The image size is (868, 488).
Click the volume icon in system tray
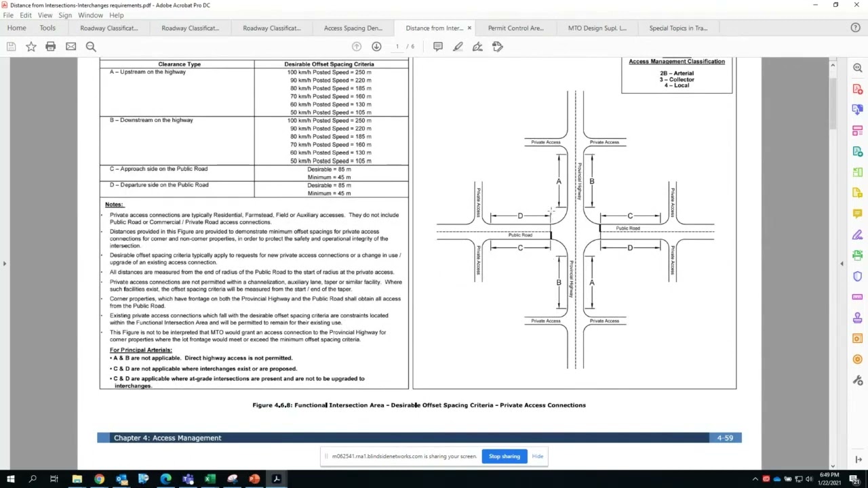click(x=809, y=479)
